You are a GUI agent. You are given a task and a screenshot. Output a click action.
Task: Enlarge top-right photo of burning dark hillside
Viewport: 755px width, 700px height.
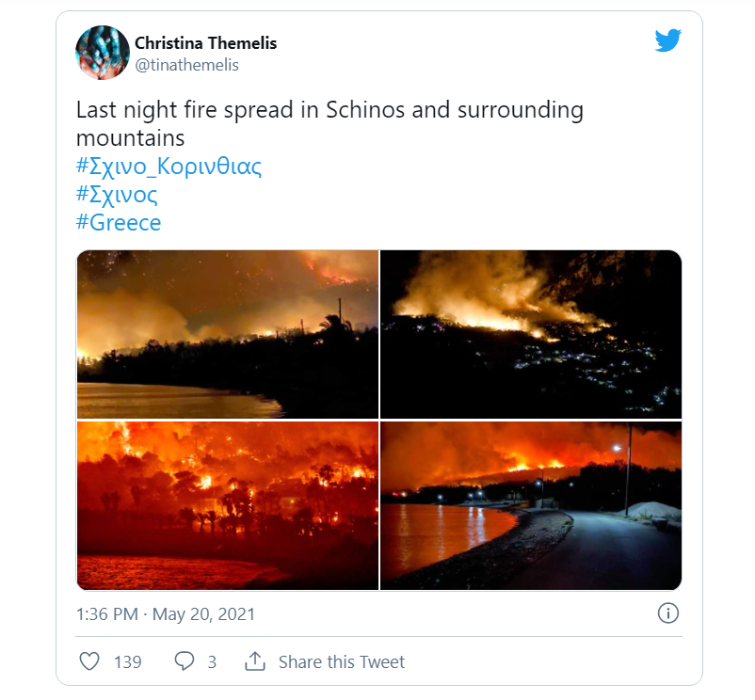pyautogui.click(x=530, y=334)
